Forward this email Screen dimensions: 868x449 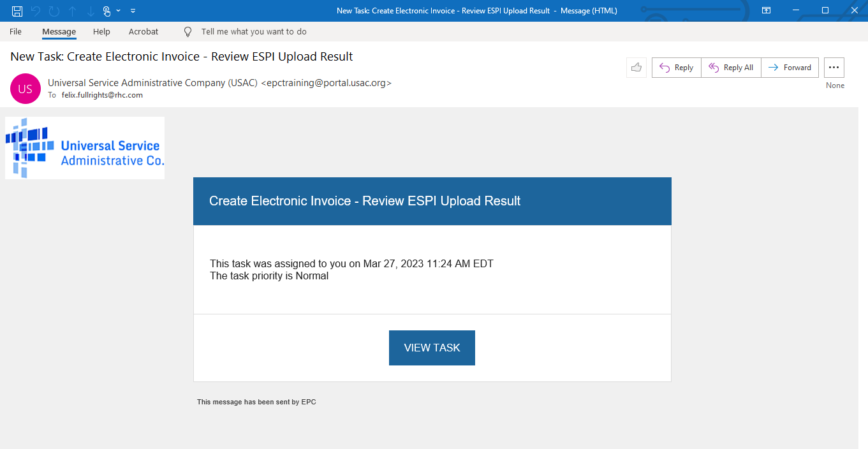(790, 68)
